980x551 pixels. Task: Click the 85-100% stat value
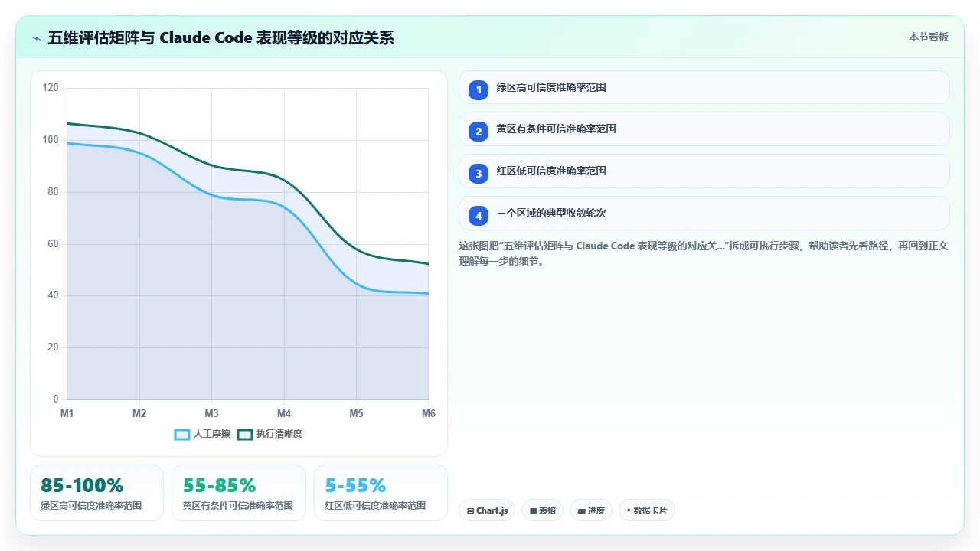coord(82,485)
